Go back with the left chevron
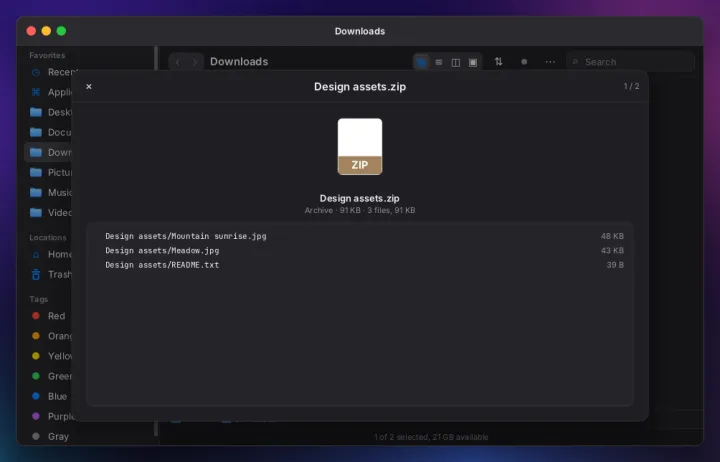The image size is (720, 462). click(178, 62)
